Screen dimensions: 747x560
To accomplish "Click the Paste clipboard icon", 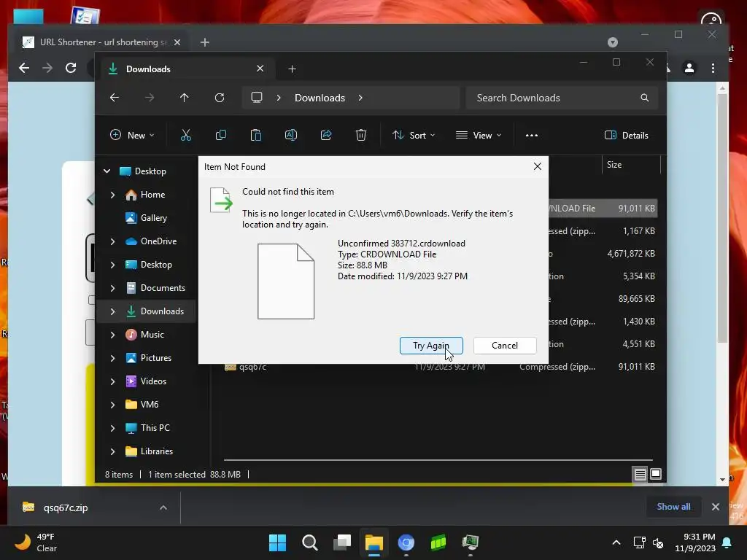I will (256, 135).
